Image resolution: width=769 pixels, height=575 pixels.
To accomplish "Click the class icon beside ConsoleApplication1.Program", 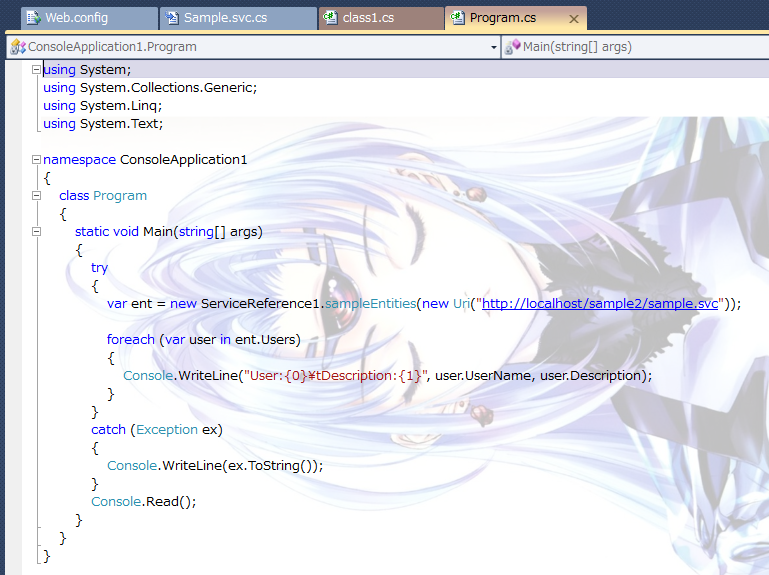I will click(x=18, y=47).
